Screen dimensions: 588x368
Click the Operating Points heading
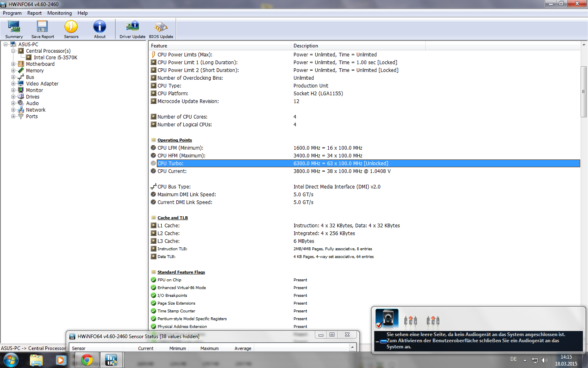[x=174, y=140]
